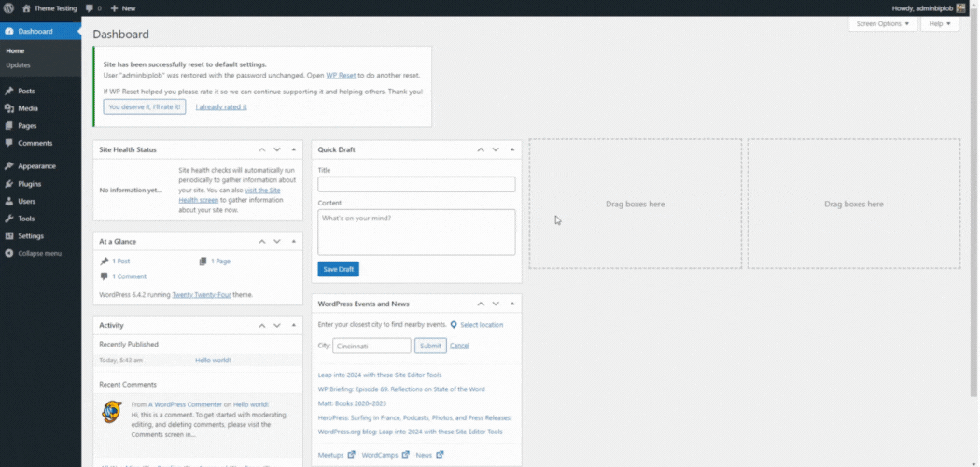Click You deserve it, I'll rate it button

(x=145, y=106)
